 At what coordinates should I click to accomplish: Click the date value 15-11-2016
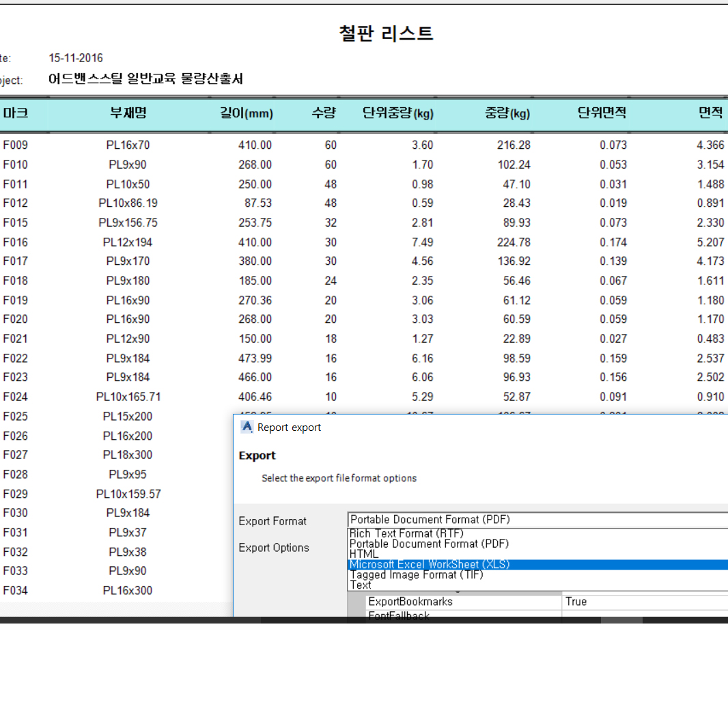point(76,58)
